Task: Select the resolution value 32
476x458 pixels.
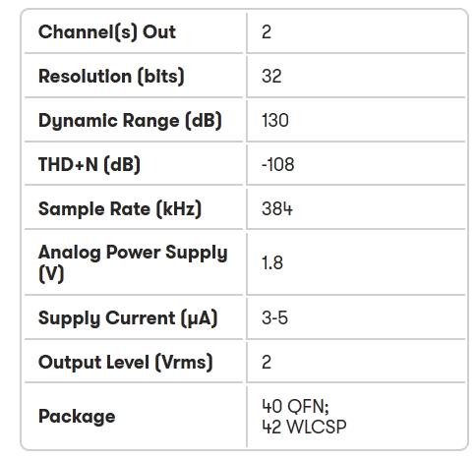Action: pos(271,76)
